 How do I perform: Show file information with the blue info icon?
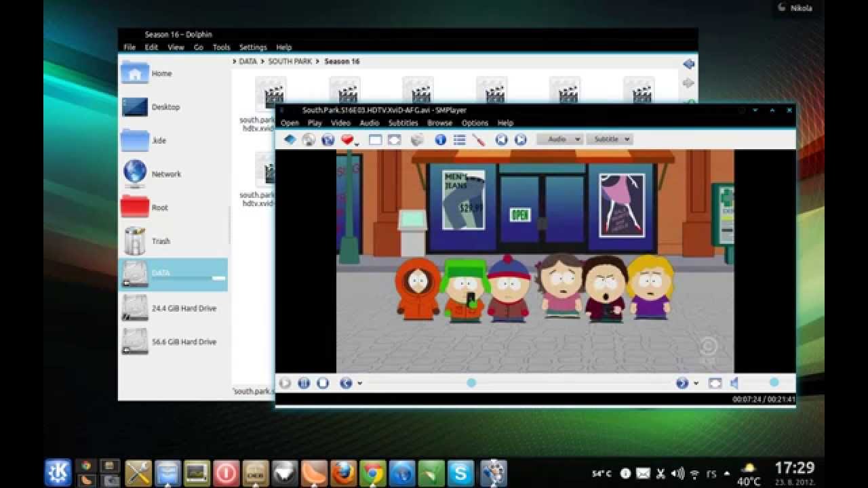click(x=441, y=140)
